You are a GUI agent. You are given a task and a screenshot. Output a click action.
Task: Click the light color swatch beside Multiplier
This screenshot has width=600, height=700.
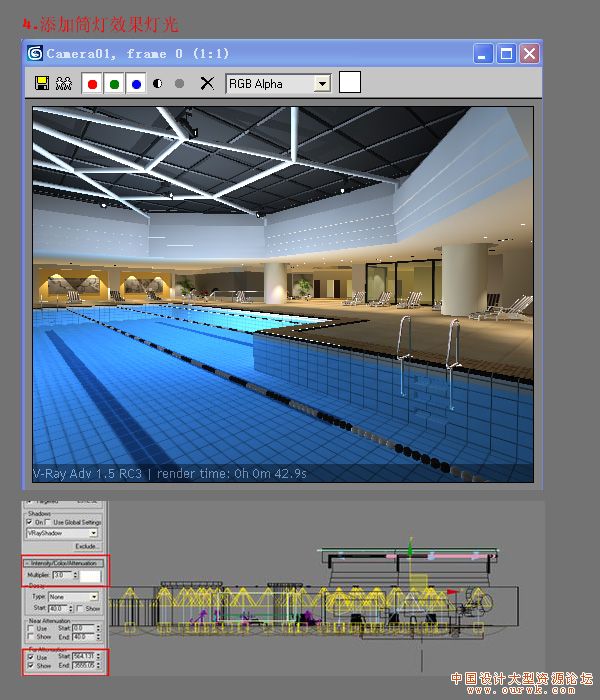91,576
